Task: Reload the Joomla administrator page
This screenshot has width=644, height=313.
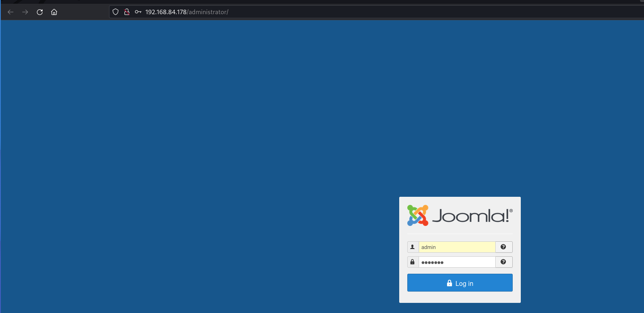Action: pyautogui.click(x=40, y=12)
